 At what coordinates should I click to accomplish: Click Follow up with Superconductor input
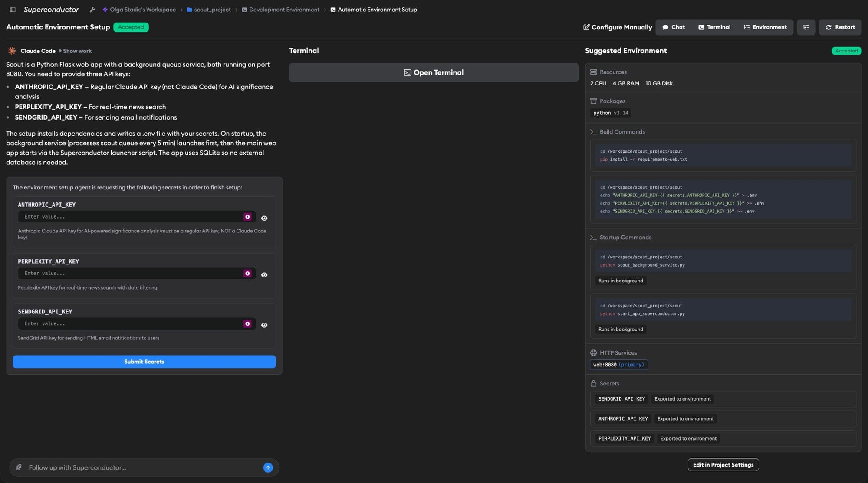pyautogui.click(x=143, y=467)
